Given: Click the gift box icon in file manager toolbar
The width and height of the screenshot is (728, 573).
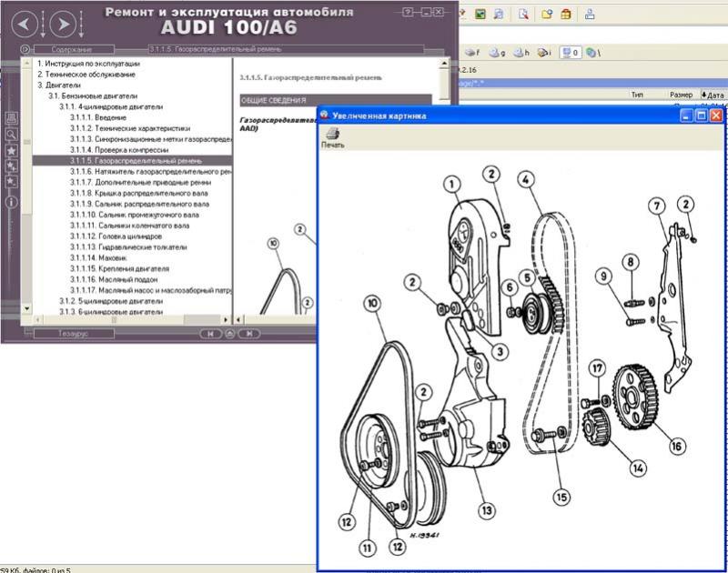Looking at the screenshot, I should point(565,14).
